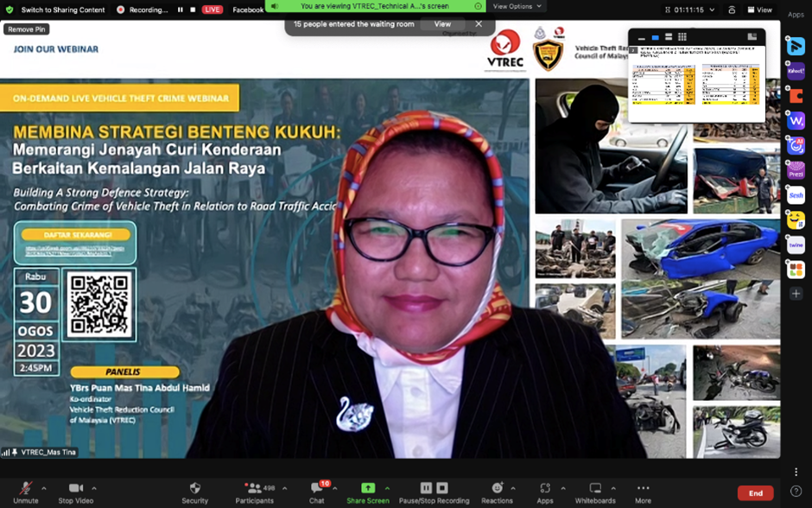This screenshot has height=508, width=812.
Task: Pause the recording in the bottom toolbar
Action: coord(426,488)
